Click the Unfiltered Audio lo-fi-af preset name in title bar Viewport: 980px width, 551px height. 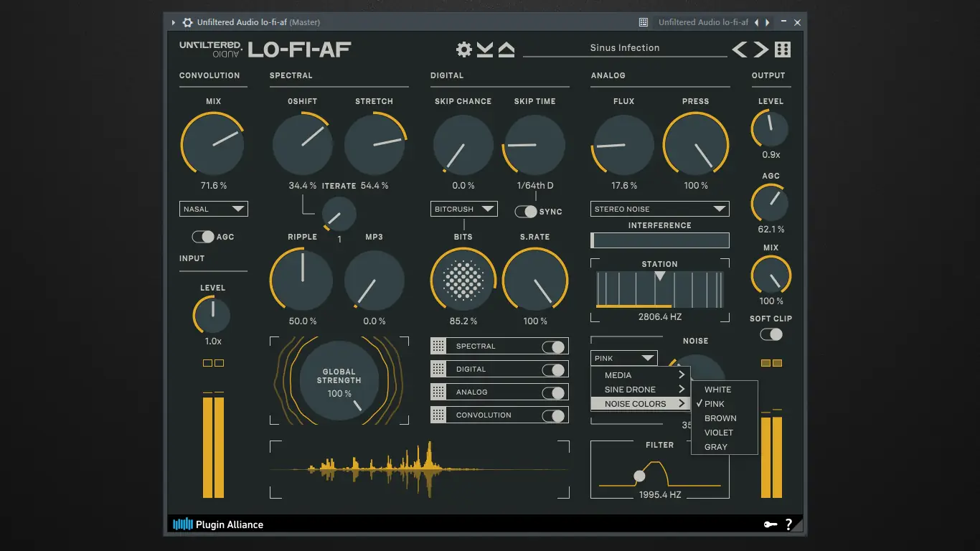coord(703,22)
